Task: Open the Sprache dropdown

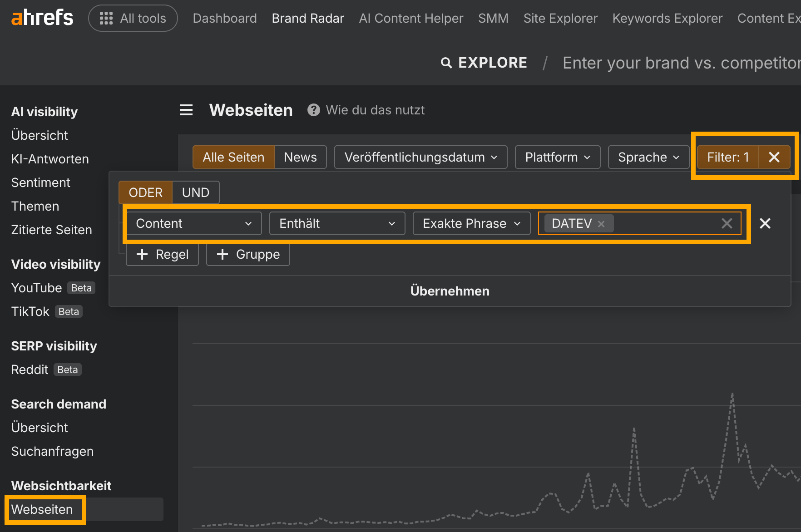Action: [648, 157]
